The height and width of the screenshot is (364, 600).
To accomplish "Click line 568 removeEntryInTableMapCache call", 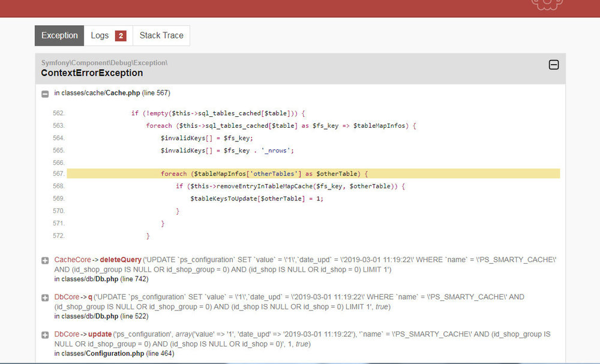I will [x=290, y=186].
